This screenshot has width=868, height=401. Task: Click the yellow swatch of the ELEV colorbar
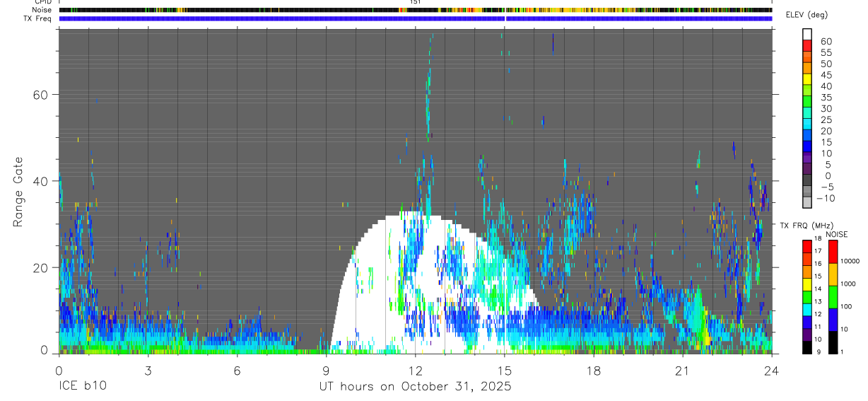(x=807, y=79)
